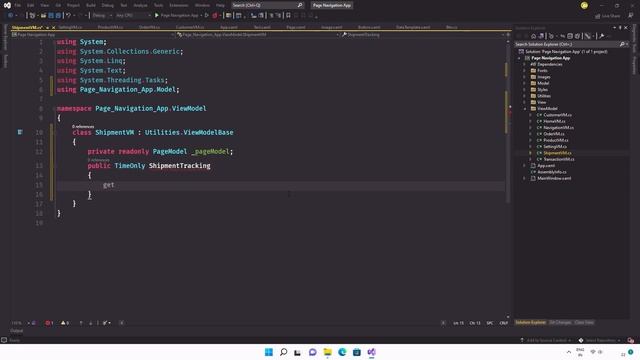Screen dimensions: 640x360
Task: Select the Fonts folder
Action: coord(542,71)
